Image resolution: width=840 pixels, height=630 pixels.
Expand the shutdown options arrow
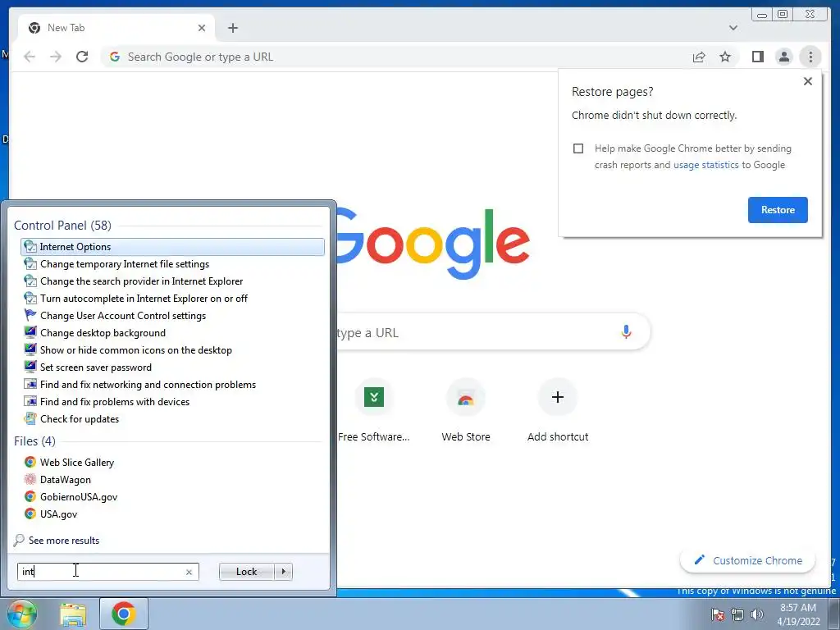point(283,572)
